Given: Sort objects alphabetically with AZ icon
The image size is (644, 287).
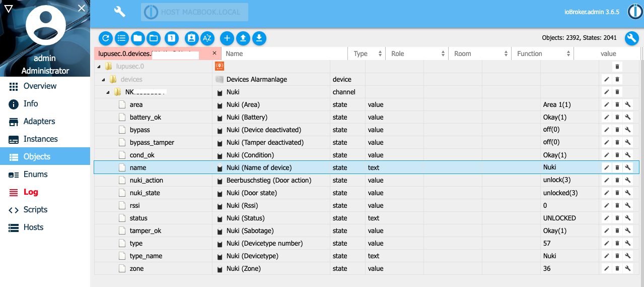Looking at the screenshot, I should coord(207,38).
